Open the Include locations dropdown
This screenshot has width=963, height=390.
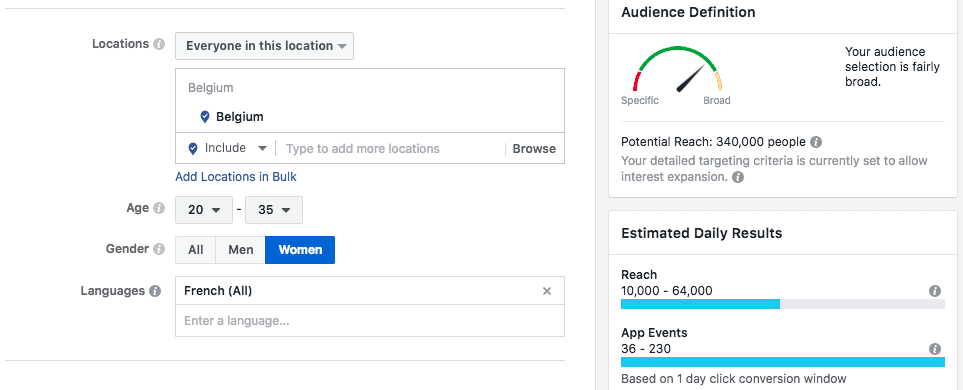(228, 149)
